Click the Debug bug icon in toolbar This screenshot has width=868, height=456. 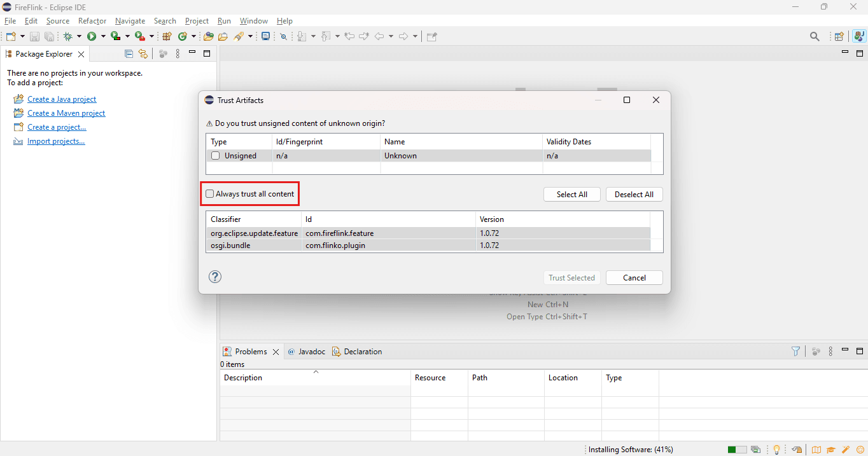click(x=68, y=37)
